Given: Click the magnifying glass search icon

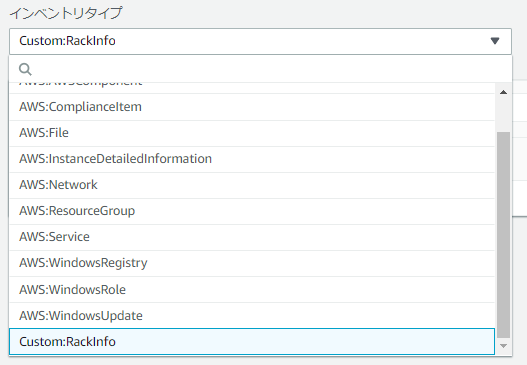Looking at the screenshot, I should pos(25,69).
